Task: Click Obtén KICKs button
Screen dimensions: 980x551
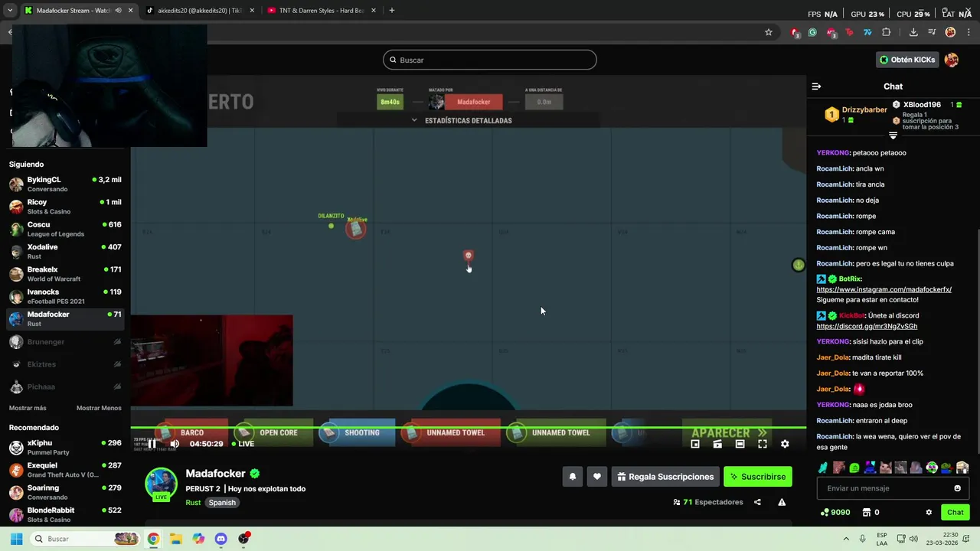Action: pyautogui.click(x=907, y=60)
